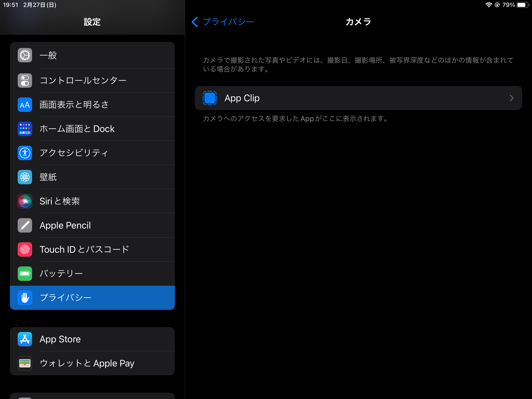This screenshot has height=399, width=532.
Task: Tap the AA display and brightness icon
Action: (25, 105)
